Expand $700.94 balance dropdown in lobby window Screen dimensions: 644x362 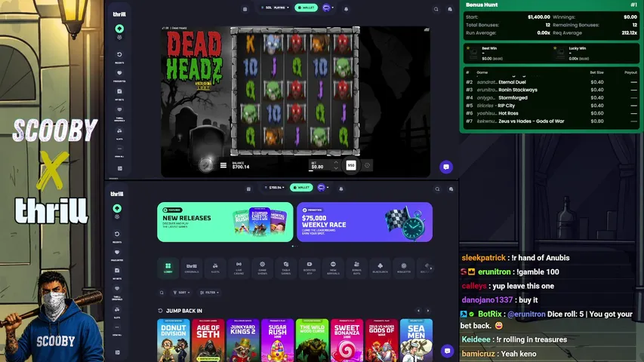(x=276, y=188)
